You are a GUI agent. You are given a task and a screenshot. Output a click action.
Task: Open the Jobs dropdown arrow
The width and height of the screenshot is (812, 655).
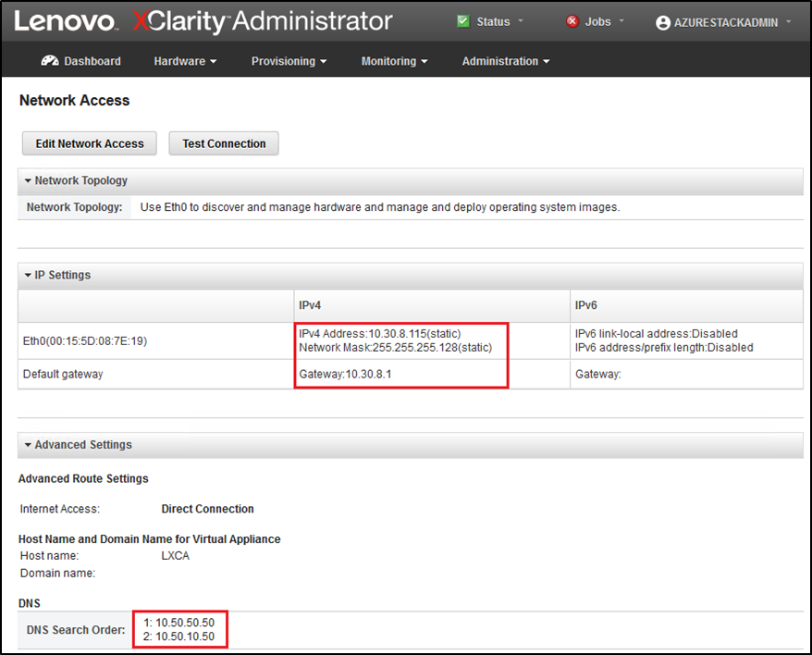621,22
